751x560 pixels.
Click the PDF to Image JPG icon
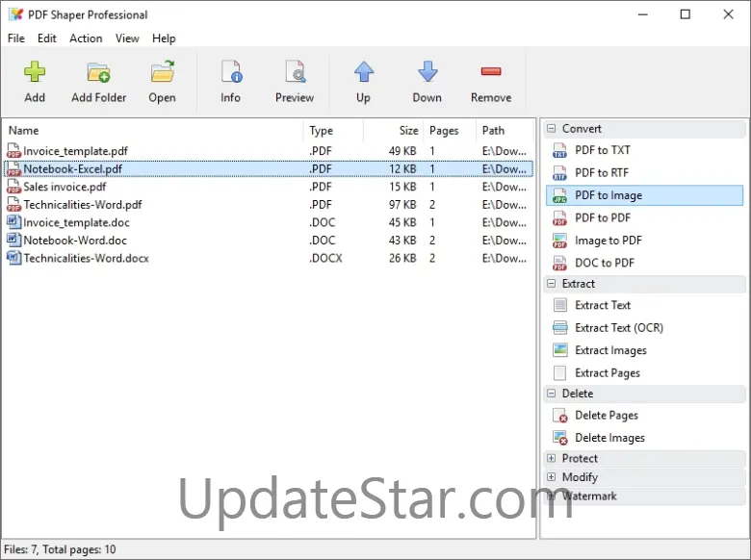click(559, 195)
